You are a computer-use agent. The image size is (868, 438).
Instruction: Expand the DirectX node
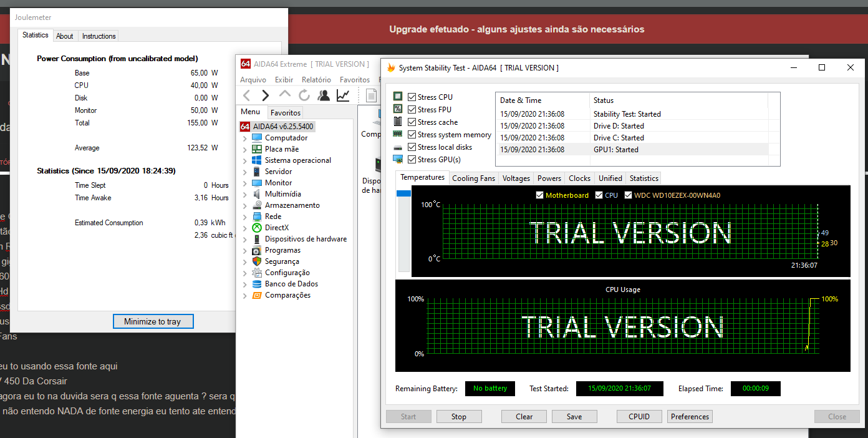tap(245, 228)
